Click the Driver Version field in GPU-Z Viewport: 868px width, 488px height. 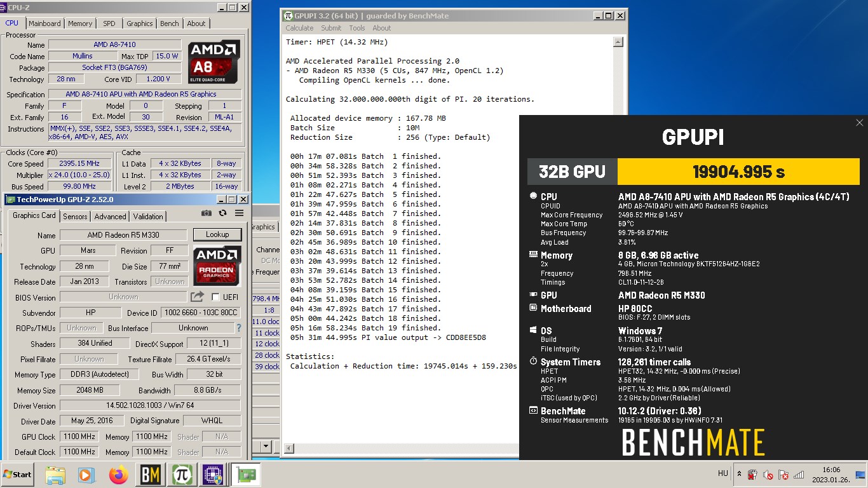click(x=151, y=405)
